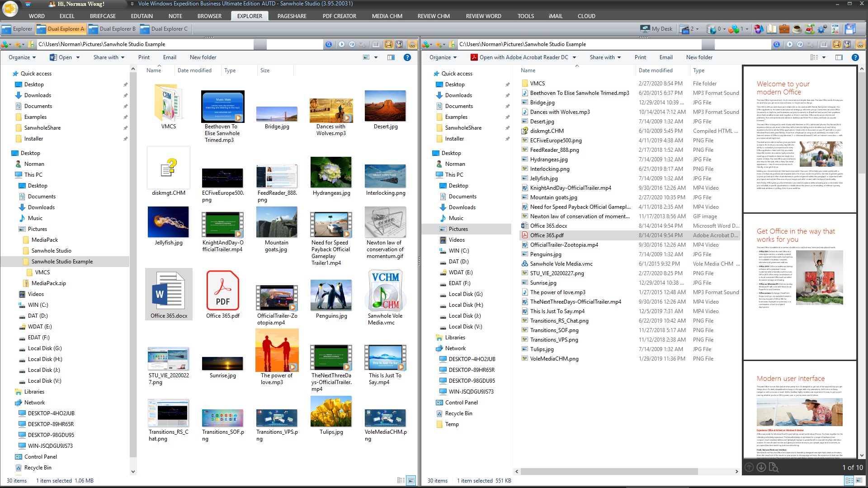The height and width of the screenshot is (488, 868).
Task: Open My Desk
Action: [x=656, y=29]
